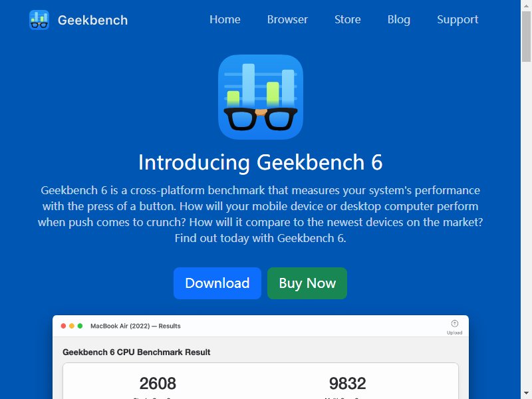Click the red close dot of the MacBook Air window
The image size is (532, 399).
(x=63, y=326)
